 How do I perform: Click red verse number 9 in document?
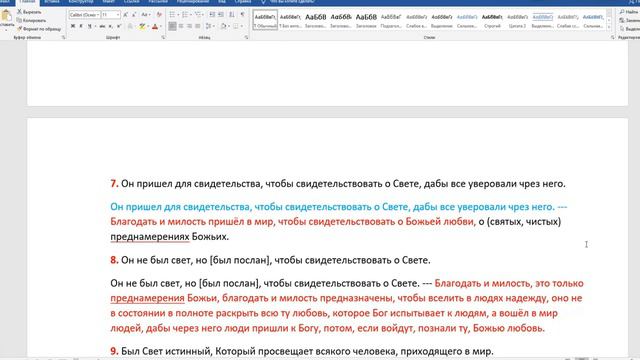coord(114,351)
